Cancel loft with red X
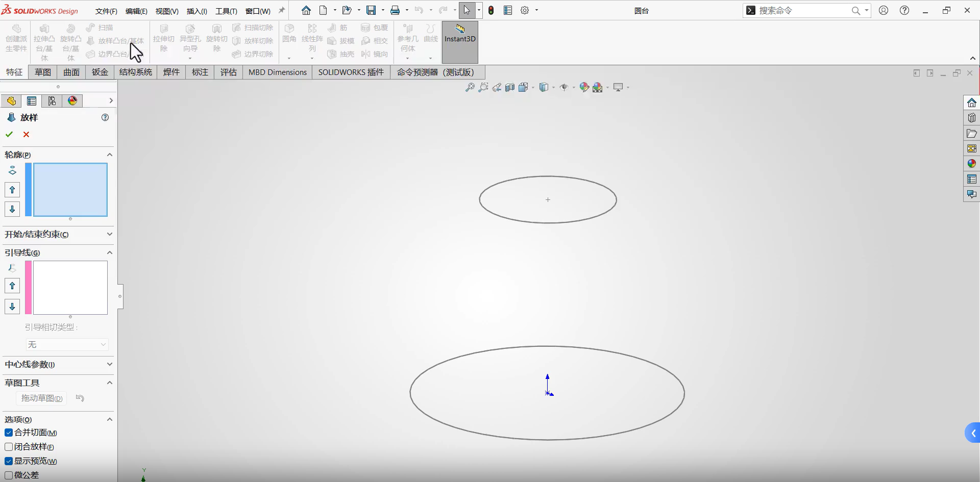Image resolution: width=980 pixels, height=482 pixels. click(26, 134)
